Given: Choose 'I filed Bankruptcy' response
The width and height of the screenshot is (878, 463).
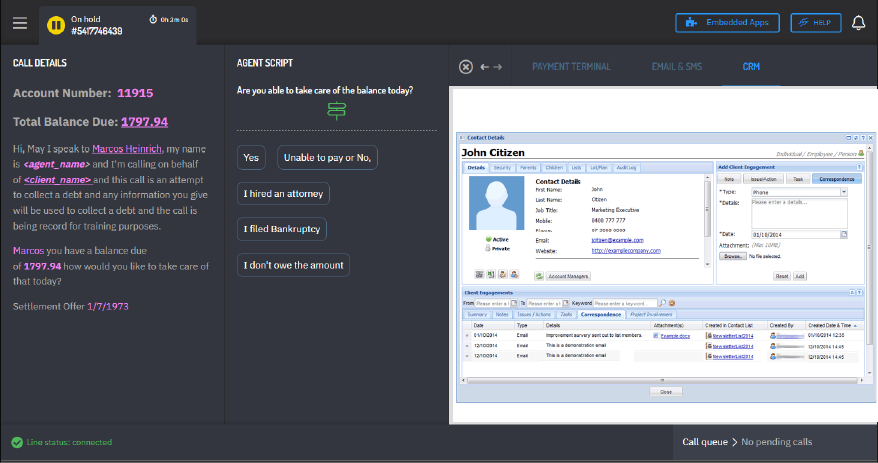Looking at the screenshot, I should click(282, 229).
